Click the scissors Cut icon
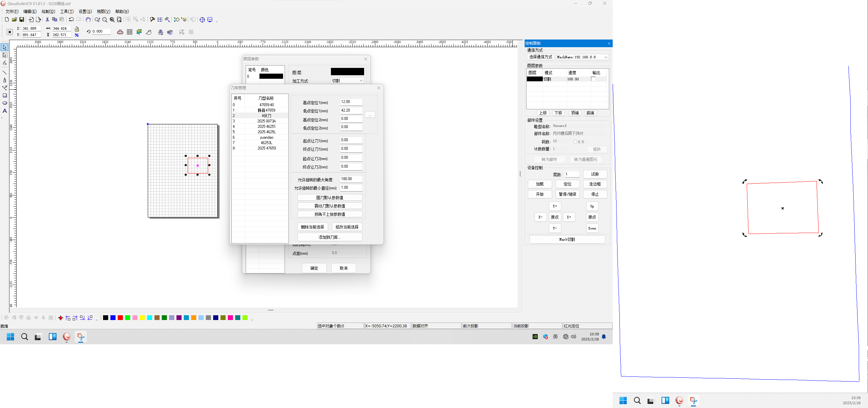The image size is (868, 408). (47, 19)
